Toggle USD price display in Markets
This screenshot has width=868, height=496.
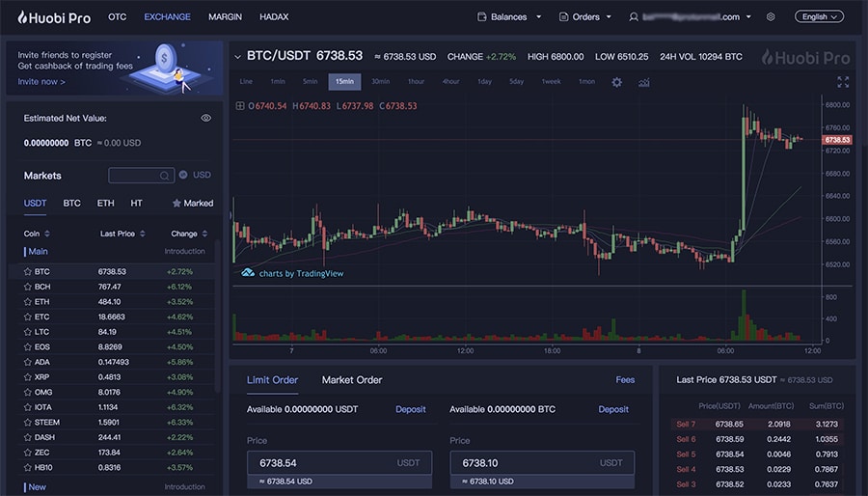pos(183,176)
